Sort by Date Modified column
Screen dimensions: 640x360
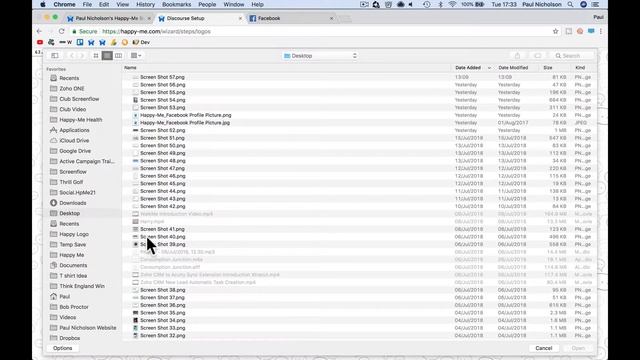[x=513, y=68]
